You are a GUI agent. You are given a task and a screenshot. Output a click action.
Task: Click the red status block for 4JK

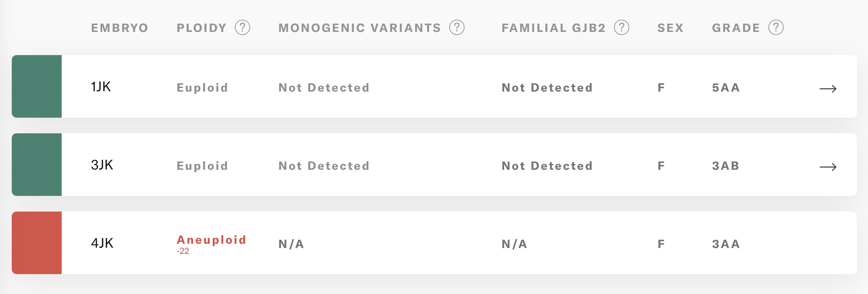pos(37,243)
